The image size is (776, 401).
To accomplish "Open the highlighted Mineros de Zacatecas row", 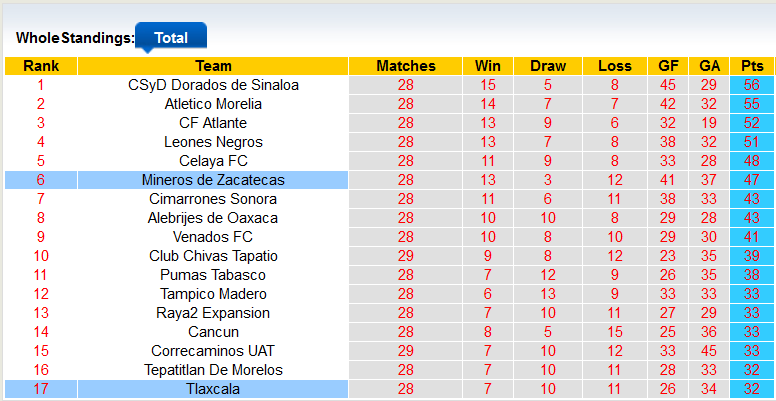I will tap(213, 180).
